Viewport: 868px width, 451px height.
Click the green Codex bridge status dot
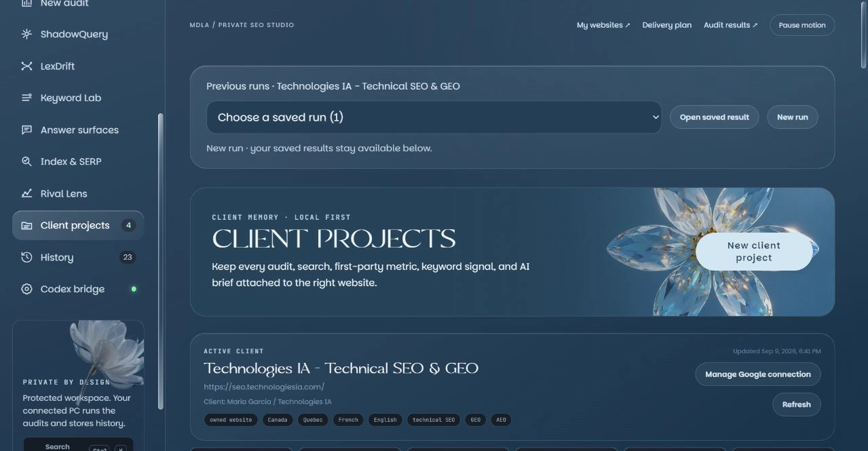coord(134,289)
